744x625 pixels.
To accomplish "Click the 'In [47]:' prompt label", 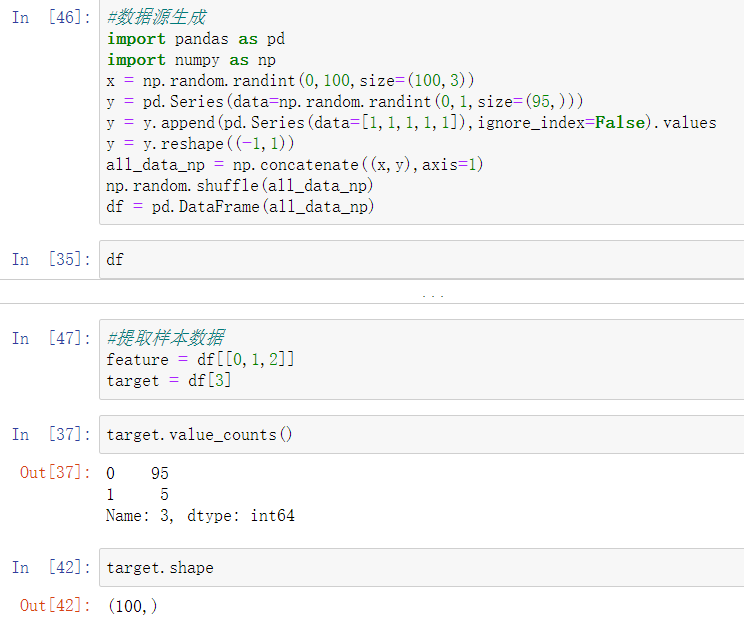I will 51,338.
